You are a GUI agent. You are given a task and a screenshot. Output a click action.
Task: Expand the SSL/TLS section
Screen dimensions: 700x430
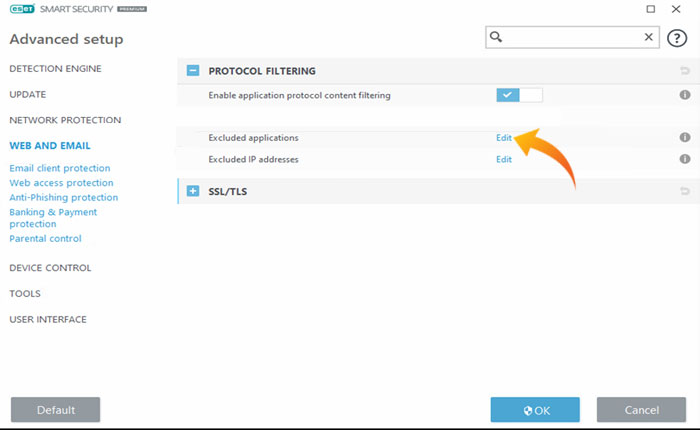[x=193, y=191]
